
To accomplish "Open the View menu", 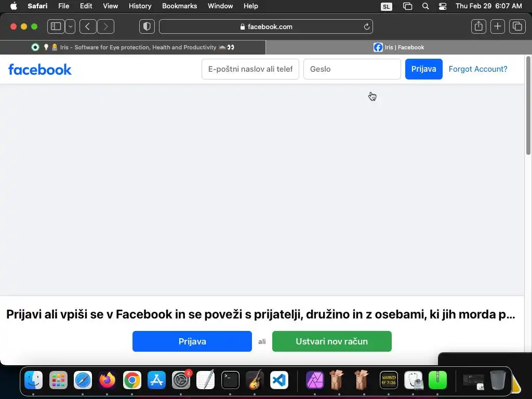I will point(110,6).
